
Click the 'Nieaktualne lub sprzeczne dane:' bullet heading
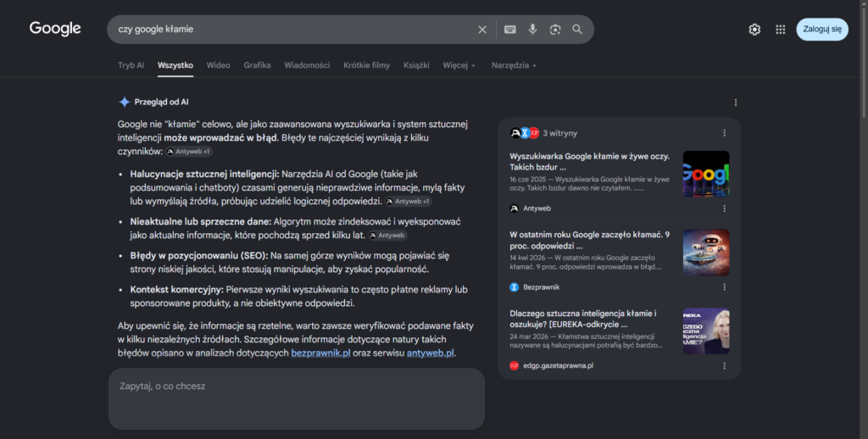click(x=200, y=221)
